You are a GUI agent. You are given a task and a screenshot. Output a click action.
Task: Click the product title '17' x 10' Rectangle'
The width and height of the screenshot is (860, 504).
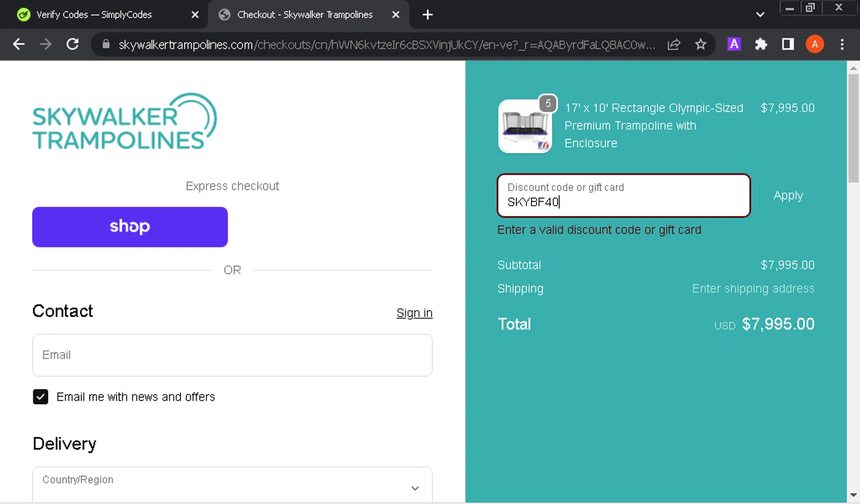(x=654, y=126)
